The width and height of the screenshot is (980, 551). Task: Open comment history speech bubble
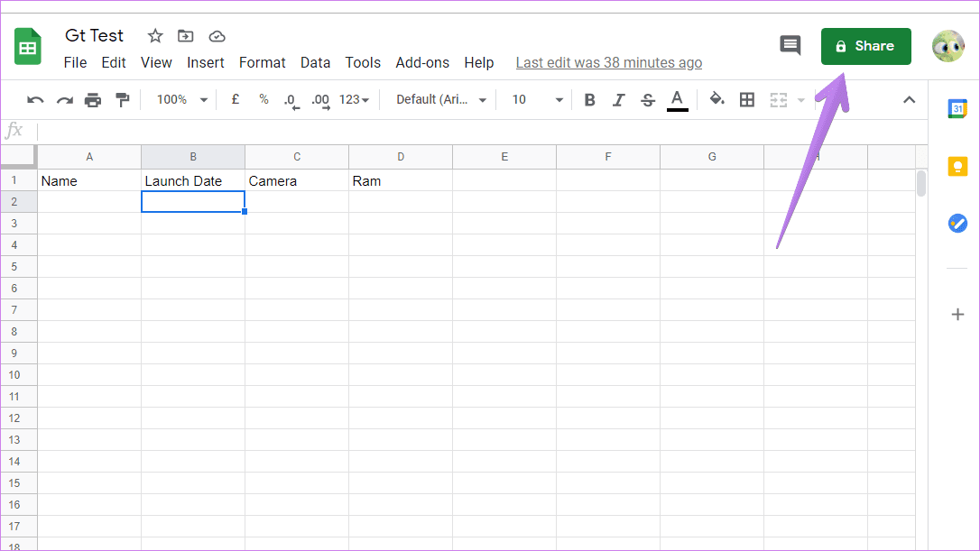click(790, 46)
